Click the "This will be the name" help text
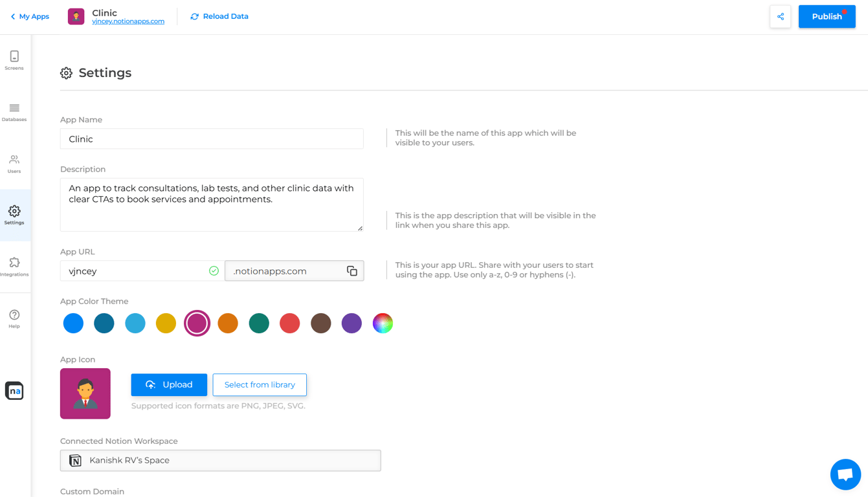 [x=485, y=138]
